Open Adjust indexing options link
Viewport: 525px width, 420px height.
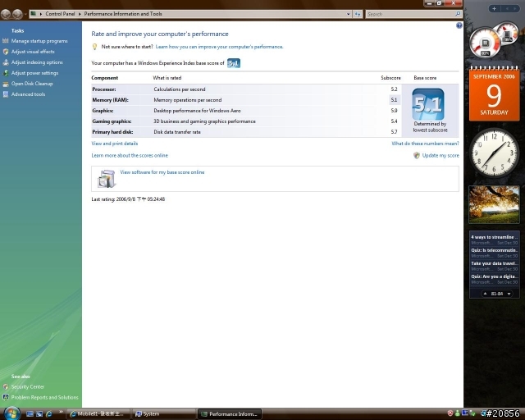(x=37, y=62)
